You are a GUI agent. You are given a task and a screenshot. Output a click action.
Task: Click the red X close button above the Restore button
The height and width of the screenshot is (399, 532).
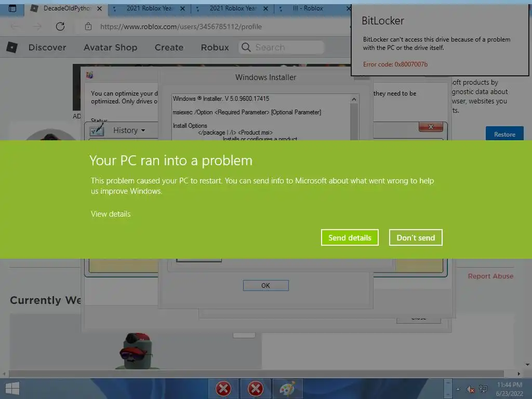(x=431, y=127)
